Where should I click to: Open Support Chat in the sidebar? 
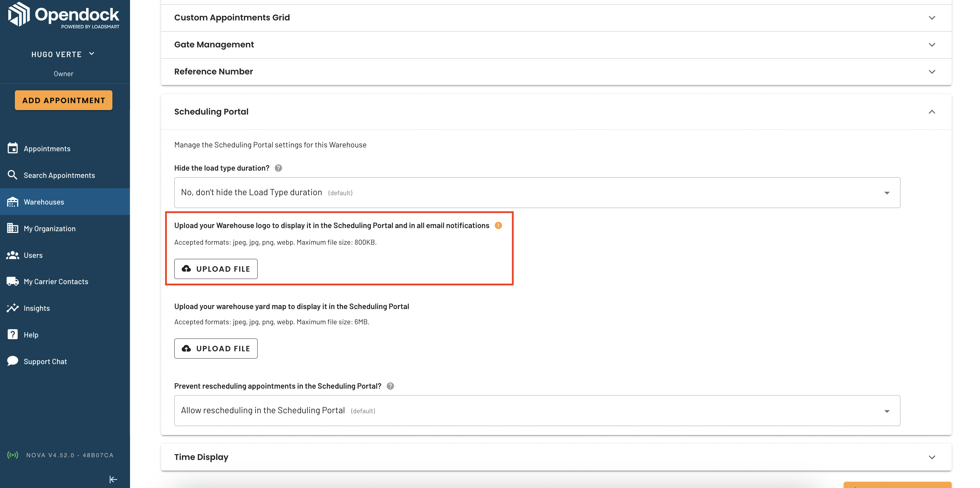tap(65, 361)
